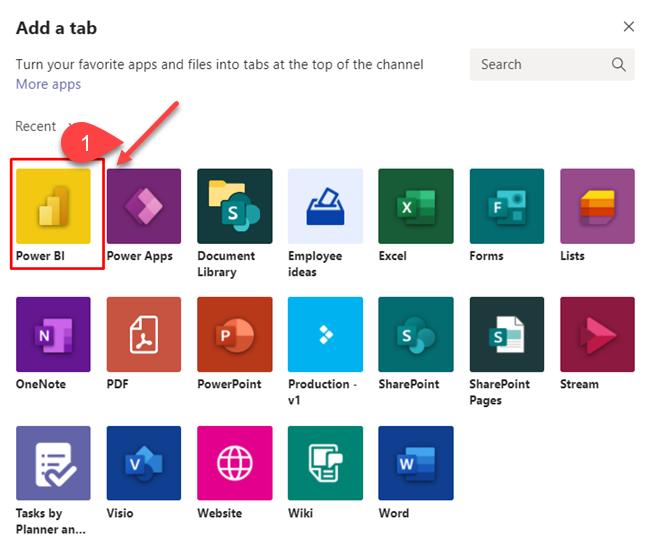Choose the Employee ideas app icon
This screenshot has height=547, width=650.
click(x=325, y=206)
